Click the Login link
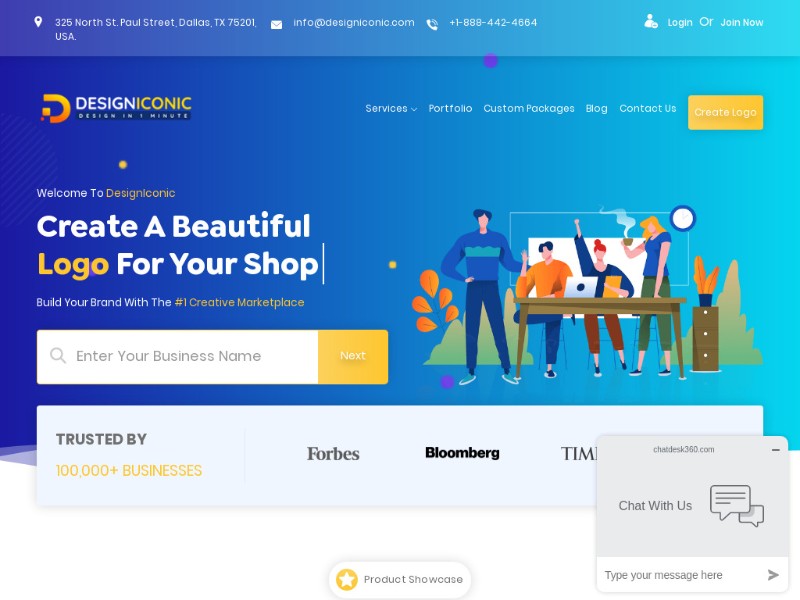This screenshot has height=600, width=800. pyautogui.click(x=680, y=22)
